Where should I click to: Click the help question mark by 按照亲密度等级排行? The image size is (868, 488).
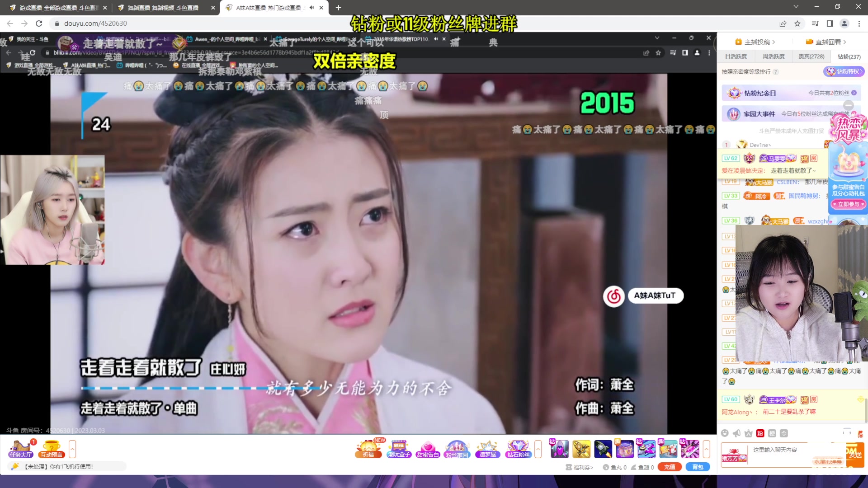[776, 72]
